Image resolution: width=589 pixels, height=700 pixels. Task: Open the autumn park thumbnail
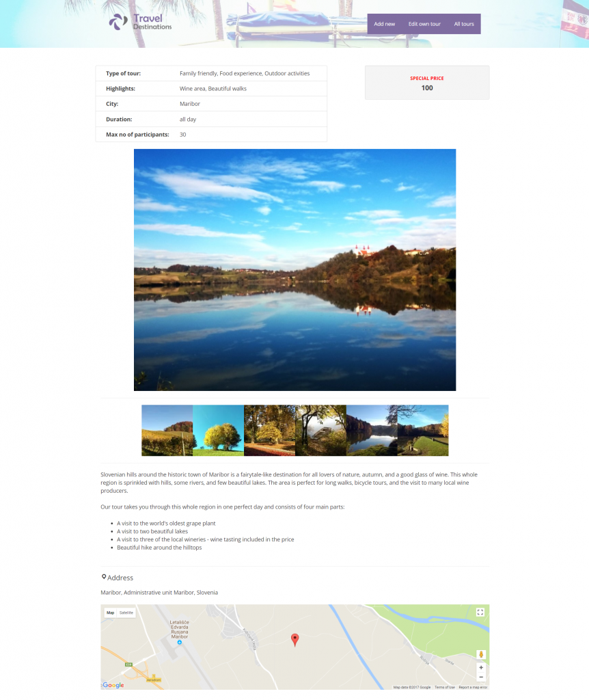point(269,431)
